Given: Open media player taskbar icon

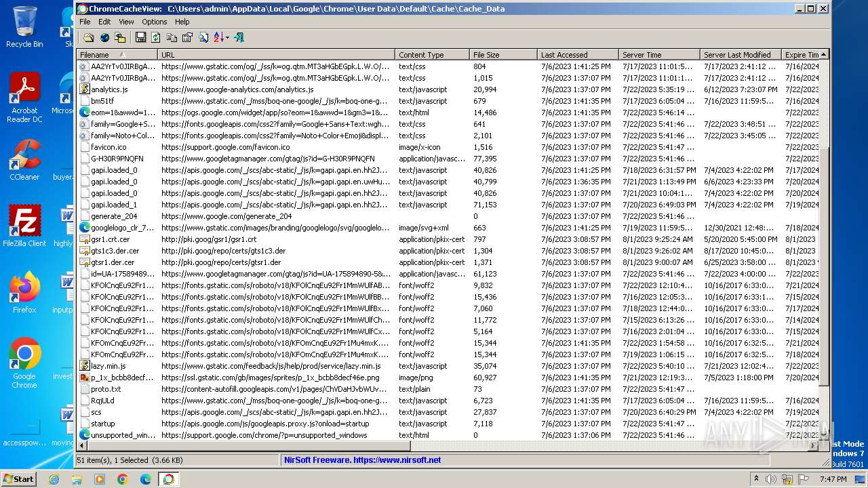Looking at the screenshot, I should click(100, 479).
